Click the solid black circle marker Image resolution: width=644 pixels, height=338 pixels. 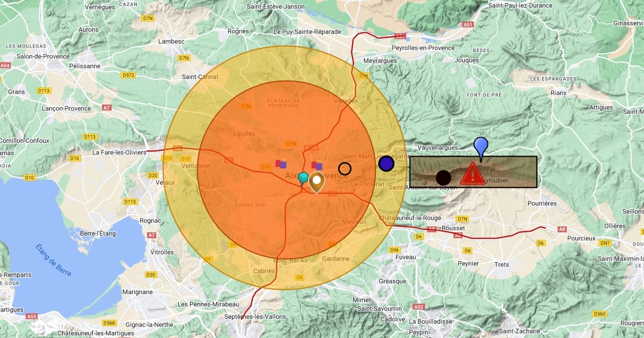tap(443, 178)
